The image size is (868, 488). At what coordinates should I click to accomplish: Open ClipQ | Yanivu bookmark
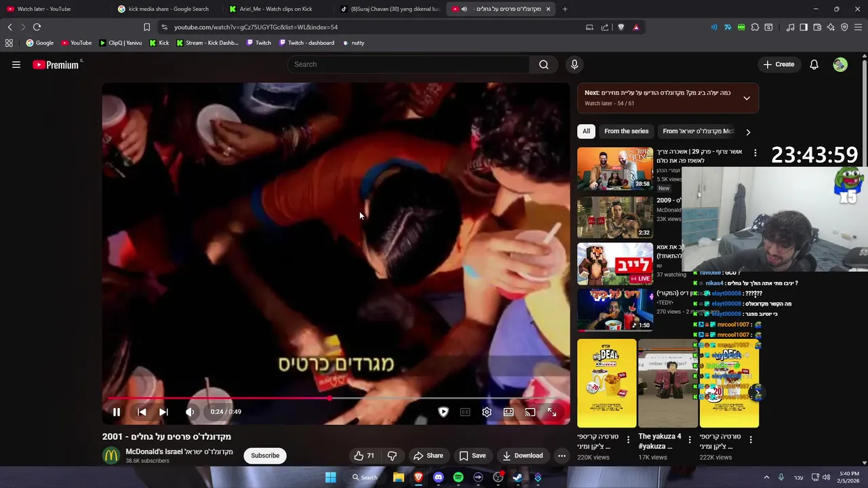pyautogui.click(x=120, y=43)
